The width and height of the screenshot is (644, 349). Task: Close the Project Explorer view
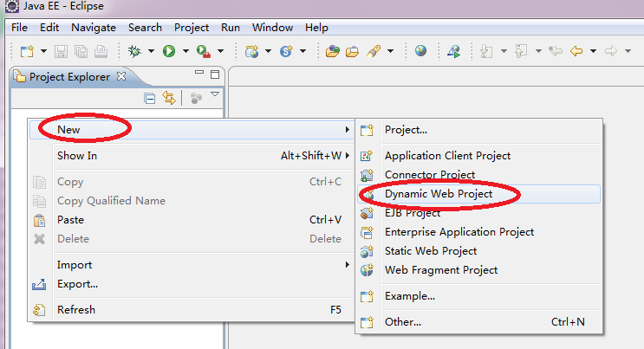pyautogui.click(x=121, y=76)
